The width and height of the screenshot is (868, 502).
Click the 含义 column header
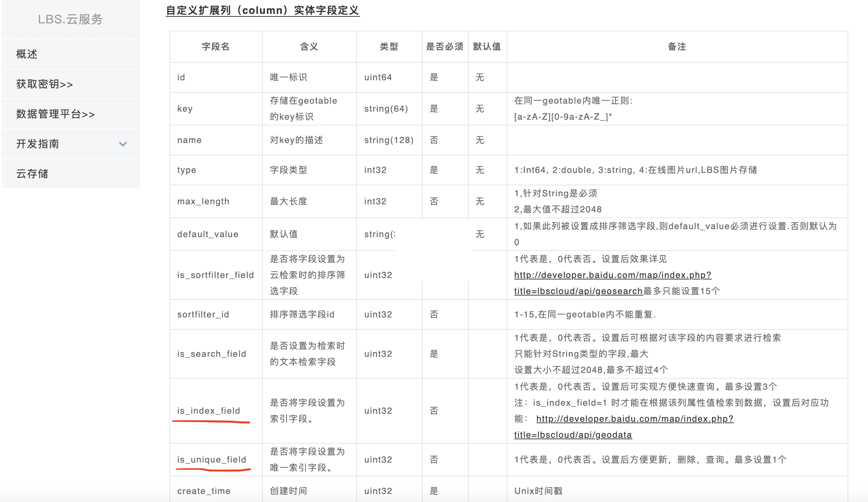pyautogui.click(x=309, y=47)
